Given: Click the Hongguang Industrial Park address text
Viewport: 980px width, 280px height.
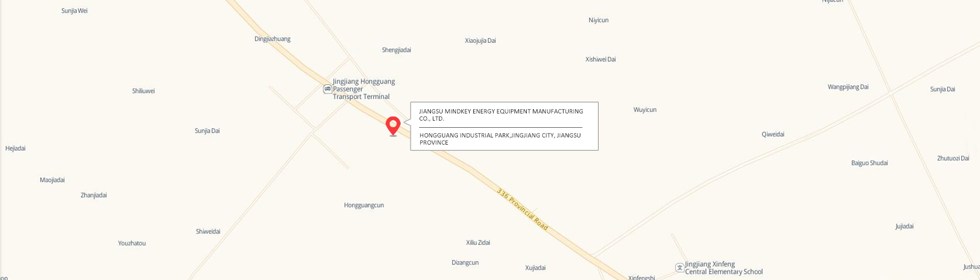Looking at the screenshot, I should 500,138.
